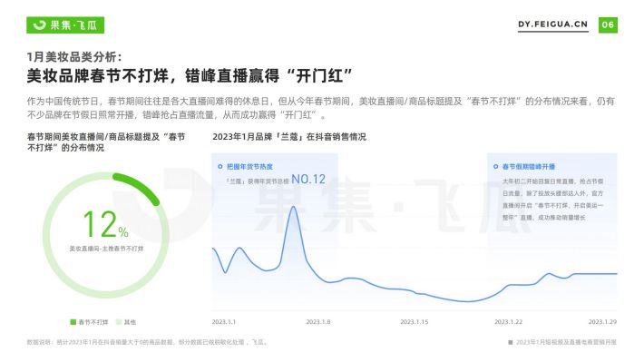Click the 把握年货节热度 bullet circle icon

point(220,166)
